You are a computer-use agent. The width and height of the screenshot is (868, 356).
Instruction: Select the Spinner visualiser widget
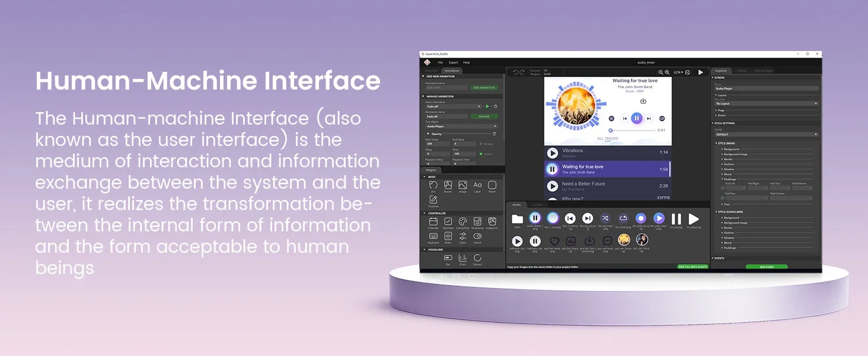(x=477, y=258)
